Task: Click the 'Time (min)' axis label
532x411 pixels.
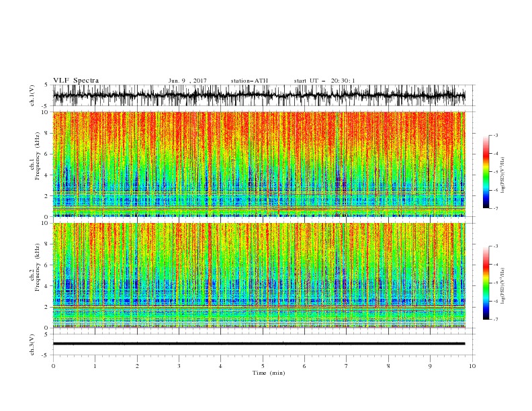Action: pos(269,373)
